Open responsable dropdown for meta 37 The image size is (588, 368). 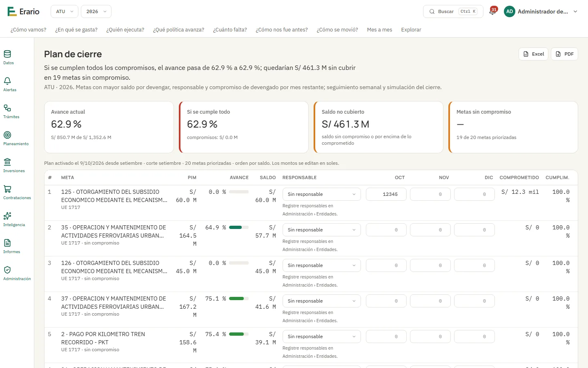322,301
